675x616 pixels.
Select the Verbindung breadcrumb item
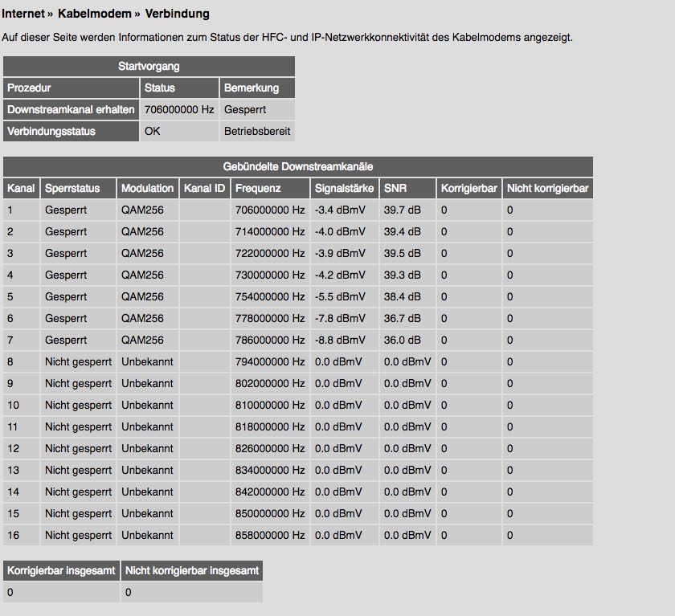tap(177, 14)
